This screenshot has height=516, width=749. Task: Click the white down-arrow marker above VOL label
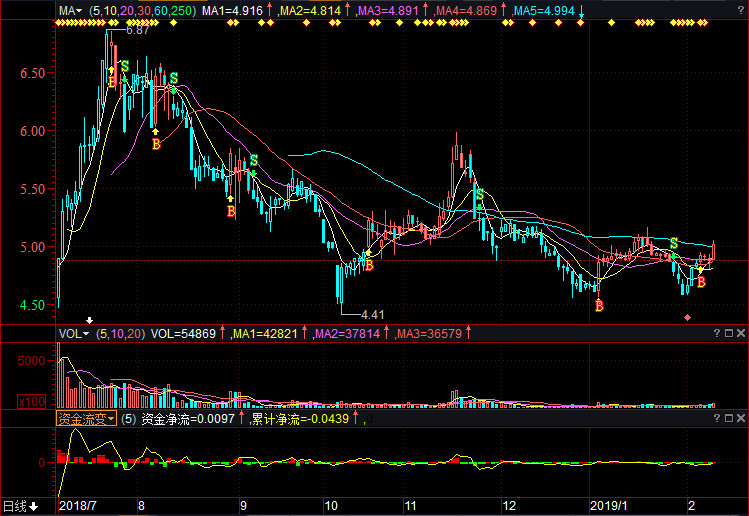coord(88,321)
